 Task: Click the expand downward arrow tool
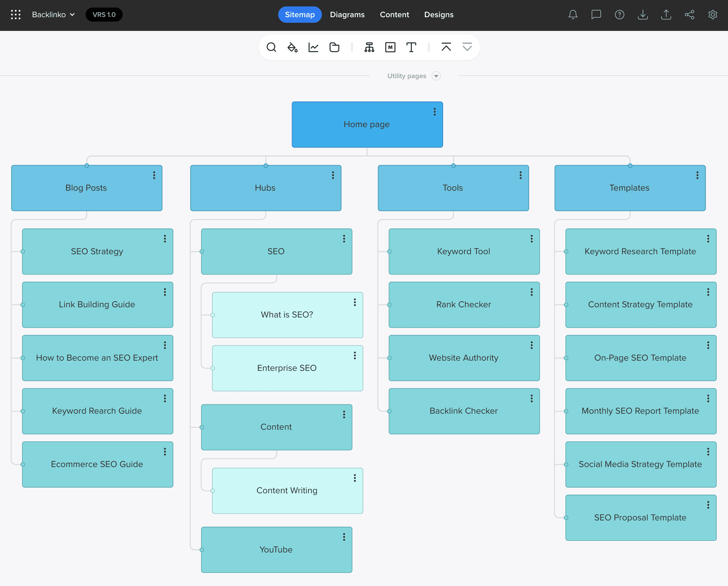(x=467, y=47)
